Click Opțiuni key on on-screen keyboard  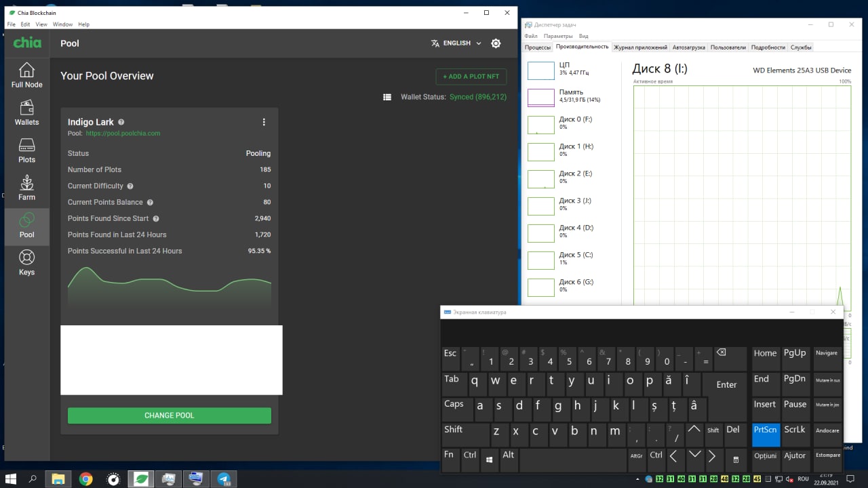point(766,460)
